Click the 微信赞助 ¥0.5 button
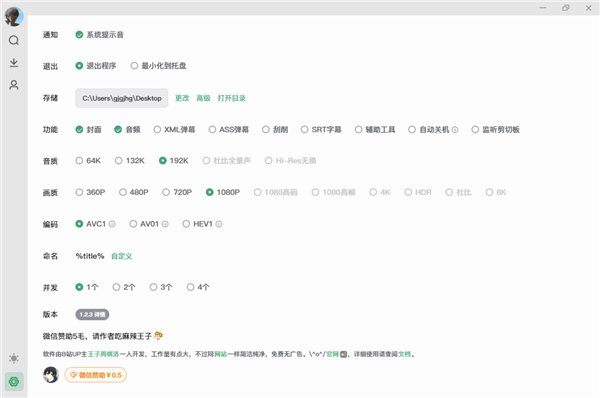The height and width of the screenshot is (398, 600). pyautogui.click(x=96, y=375)
